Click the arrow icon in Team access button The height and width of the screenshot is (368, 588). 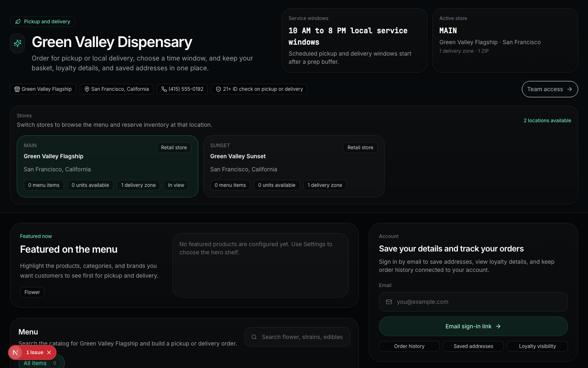(570, 89)
